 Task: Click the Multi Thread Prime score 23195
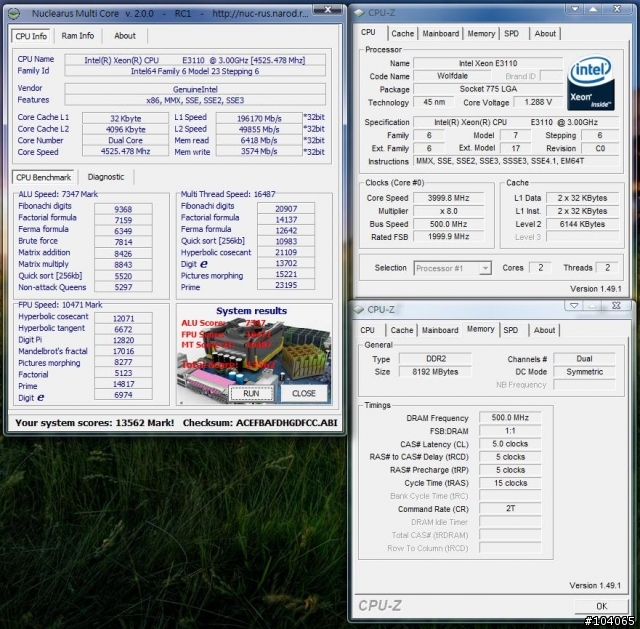pos(286,285)
